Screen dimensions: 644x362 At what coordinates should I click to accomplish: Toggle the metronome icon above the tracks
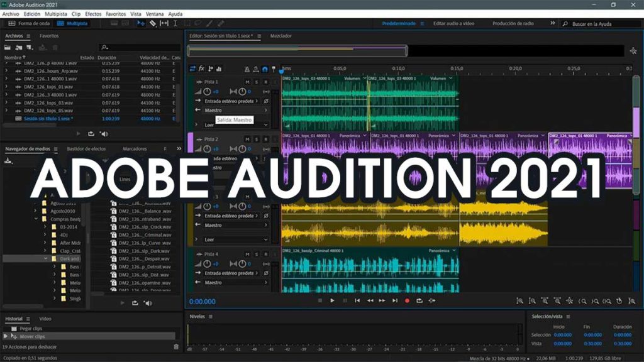coord(247,69)
